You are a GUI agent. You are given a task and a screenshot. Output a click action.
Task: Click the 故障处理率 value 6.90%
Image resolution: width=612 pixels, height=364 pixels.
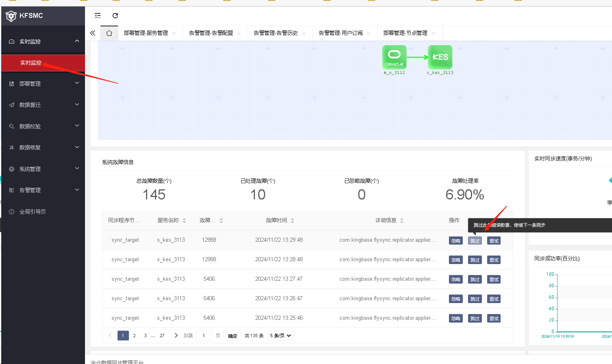[465, 195]
